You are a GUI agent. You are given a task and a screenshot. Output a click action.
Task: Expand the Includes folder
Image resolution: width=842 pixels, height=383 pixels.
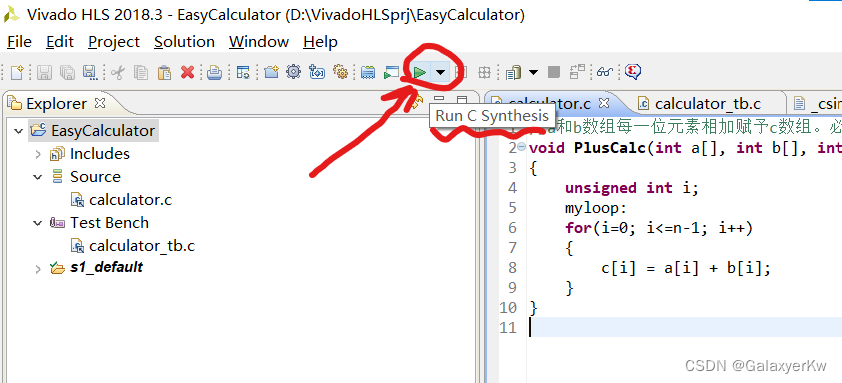(38, 154)
